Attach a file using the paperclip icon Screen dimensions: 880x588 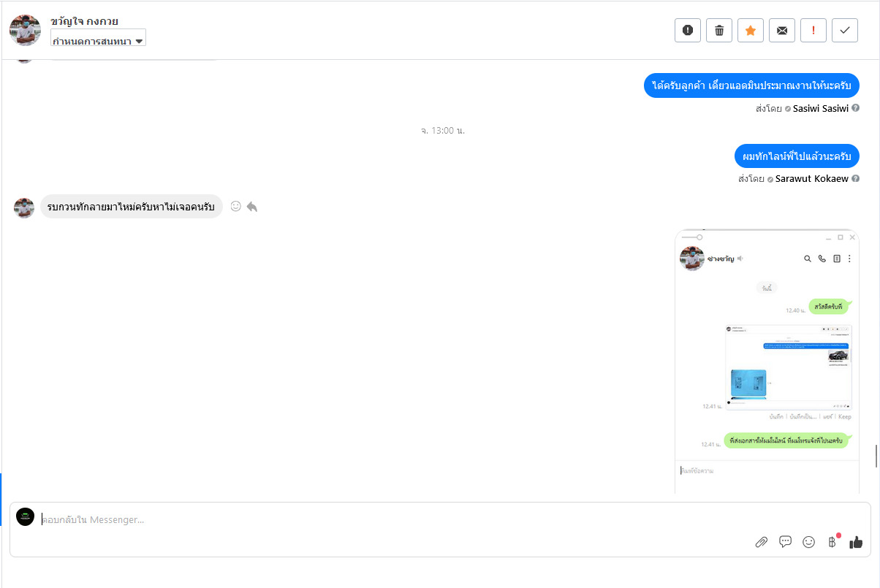point(762,542)
